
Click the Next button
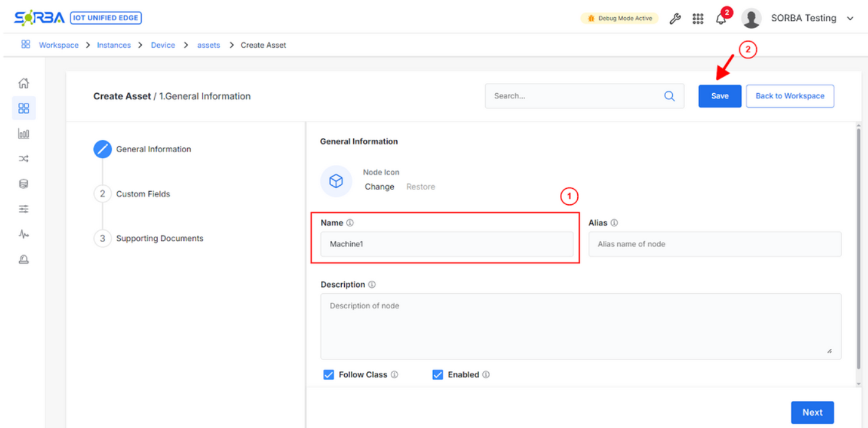click(x=812, y=413)
